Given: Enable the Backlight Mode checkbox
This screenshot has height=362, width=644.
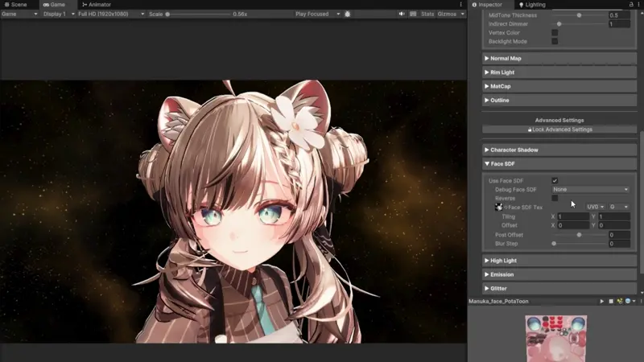Looking at the screenshot, I should [555, 41].
